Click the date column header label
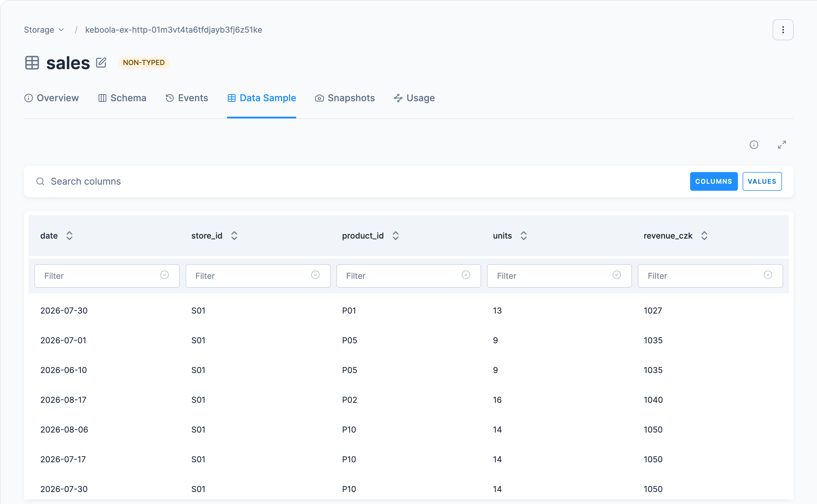This screenshot has height=504, width=817. click(x=49, y=236)
